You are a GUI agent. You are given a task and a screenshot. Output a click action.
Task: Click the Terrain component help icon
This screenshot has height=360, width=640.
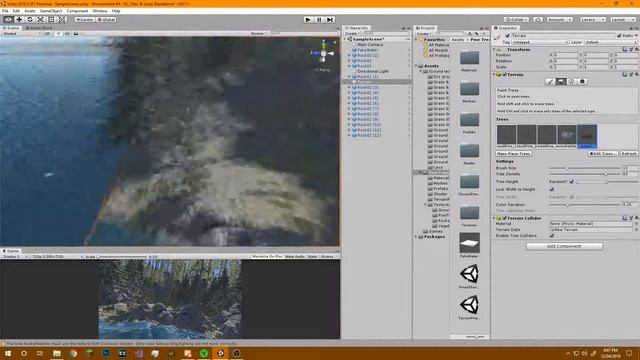[624, 75]
